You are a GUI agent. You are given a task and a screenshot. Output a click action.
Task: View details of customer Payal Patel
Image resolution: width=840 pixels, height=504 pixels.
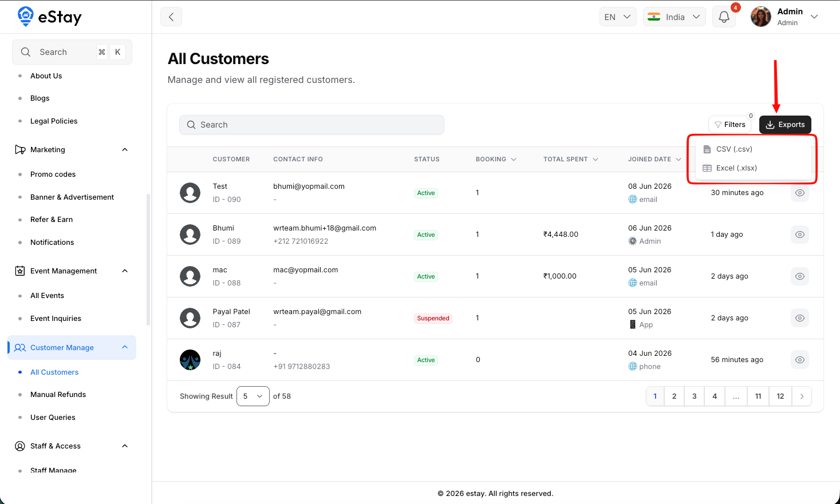click(x=800, y=318)
